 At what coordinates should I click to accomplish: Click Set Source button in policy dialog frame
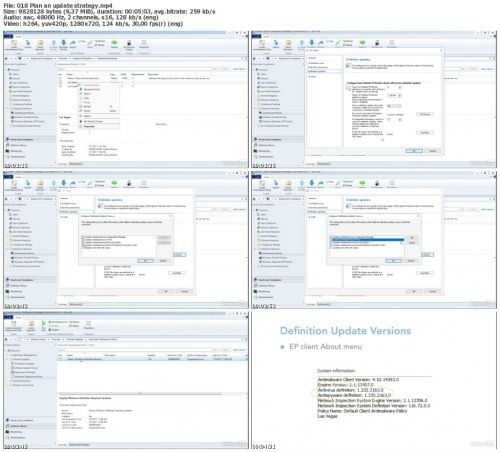tap(425, 114)
